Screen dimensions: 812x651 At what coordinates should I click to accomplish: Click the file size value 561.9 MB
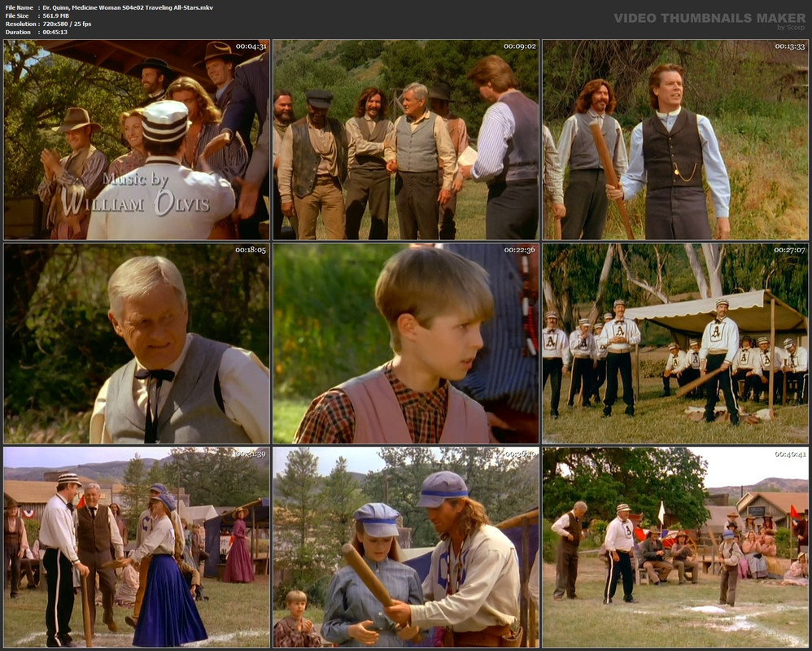click(x=56, y=16)
